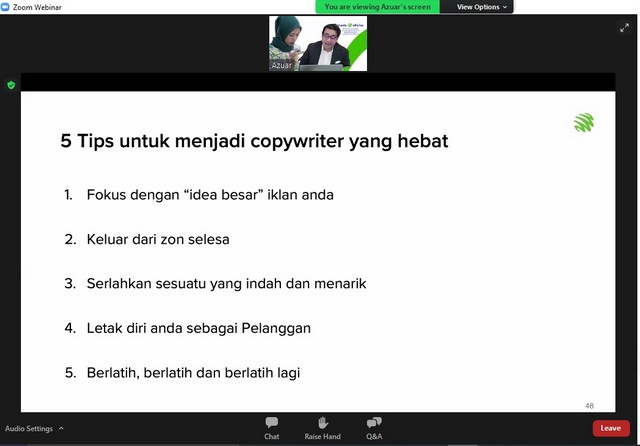The height and width of the screenshot is (446, 640).
Task: Click the Zoom Webinar title bar logo
Action: (x=6, y=6)
